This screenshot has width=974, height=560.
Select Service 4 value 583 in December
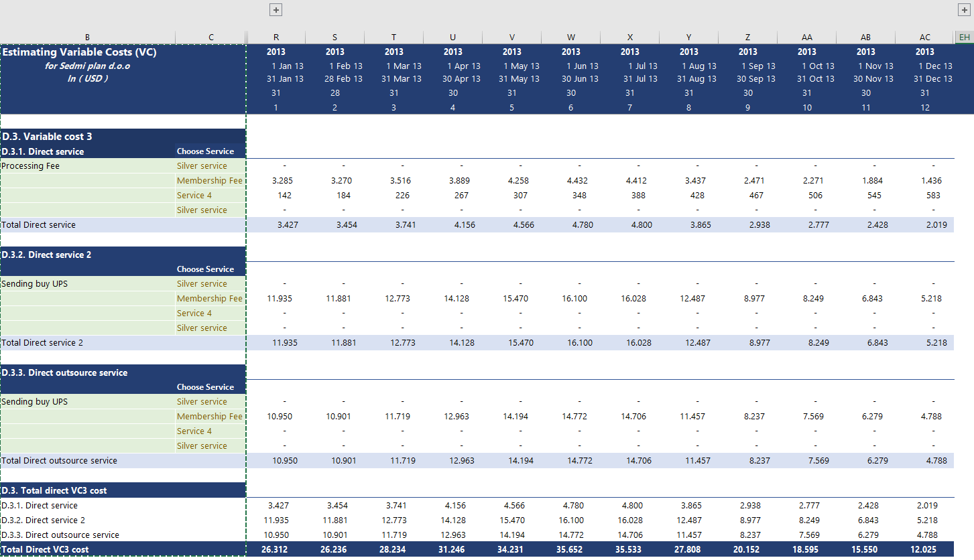coord(932,196)
